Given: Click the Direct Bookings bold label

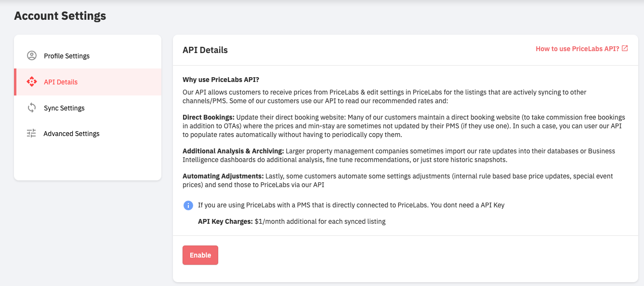Looking at the screenshot, I should pos(209,117).
